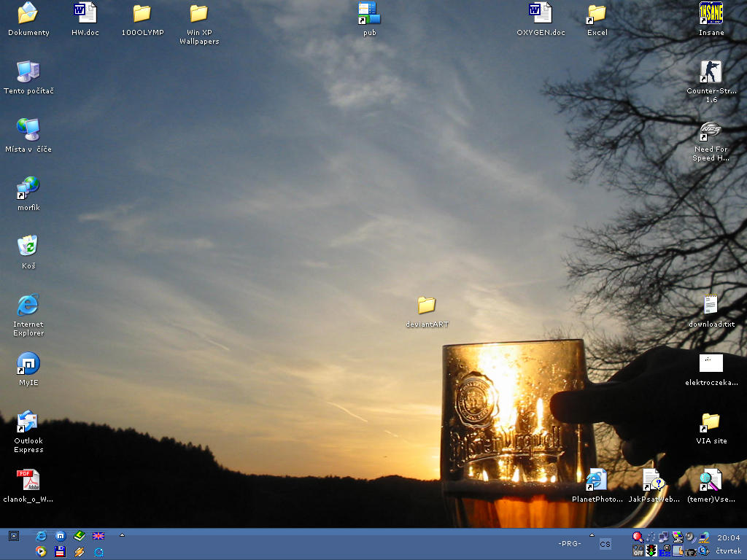Launch Windows Media Player from quick launch
747x560 pixels.
tap(42, 552)
